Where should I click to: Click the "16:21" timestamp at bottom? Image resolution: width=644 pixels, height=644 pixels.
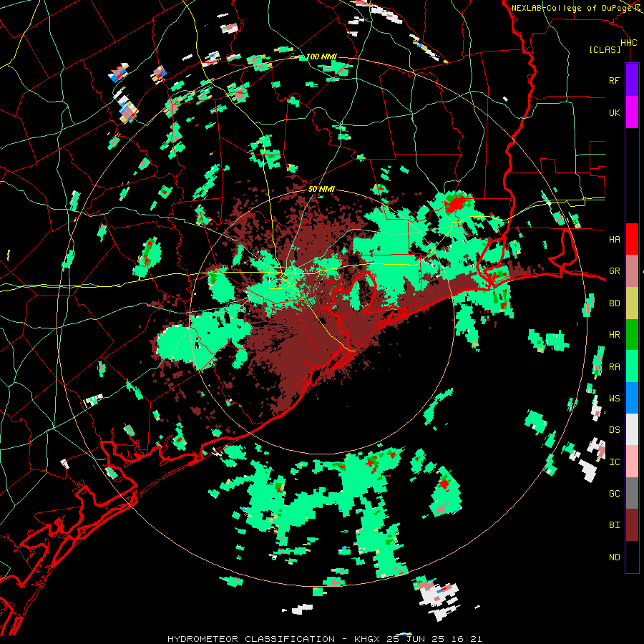point(468,639)
